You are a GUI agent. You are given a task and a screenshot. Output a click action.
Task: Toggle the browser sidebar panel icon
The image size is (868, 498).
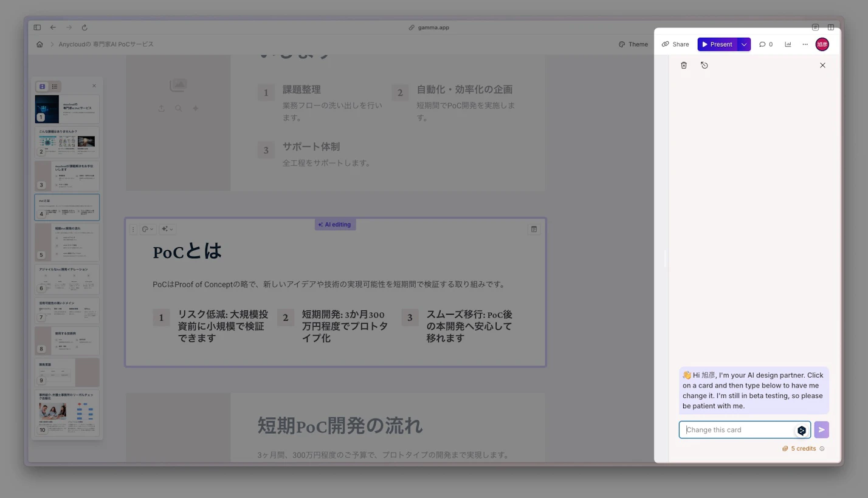point(37,27)
